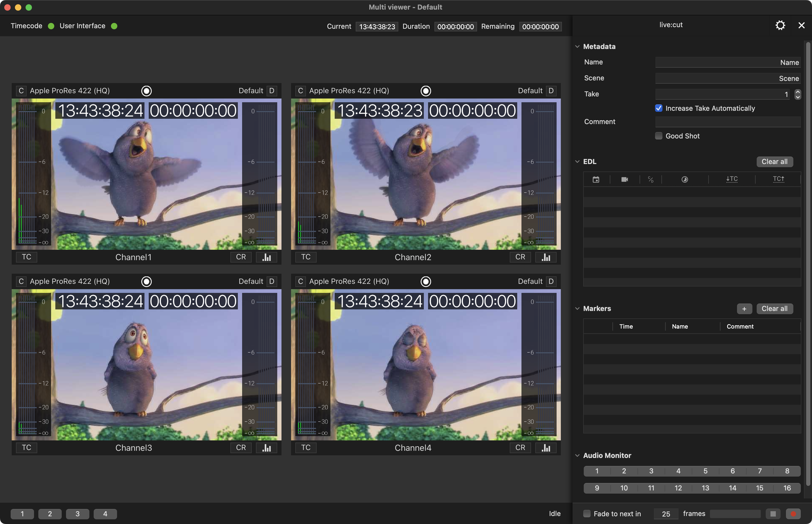Switch to channel 2 using bottom button
The height and width of the screenshot is (524, 812).
tap(50, 514)
